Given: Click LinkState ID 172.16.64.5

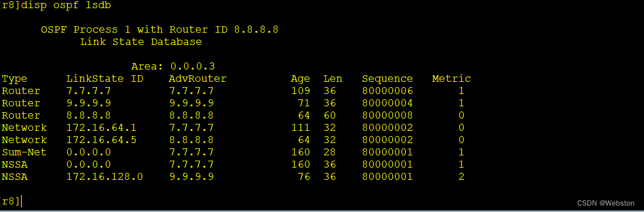Looking at the screenshot, I should click(102, 140).
